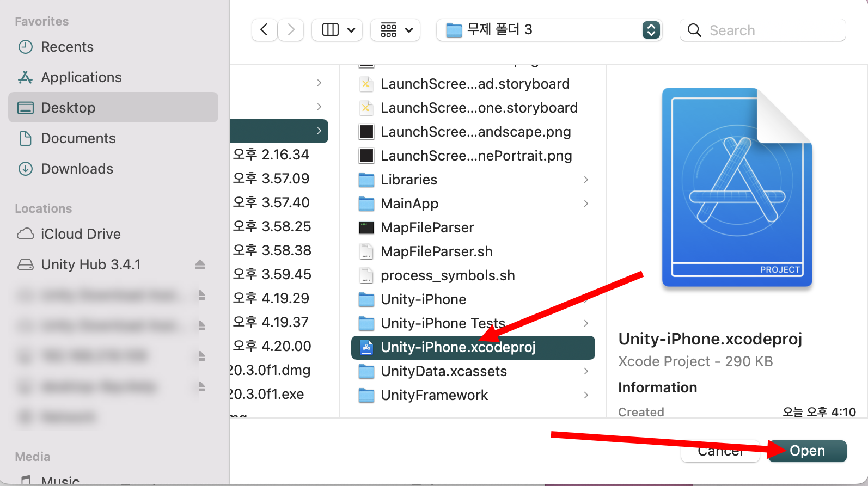Select LaunchScree...andscape.png file

tap(473, 132)
